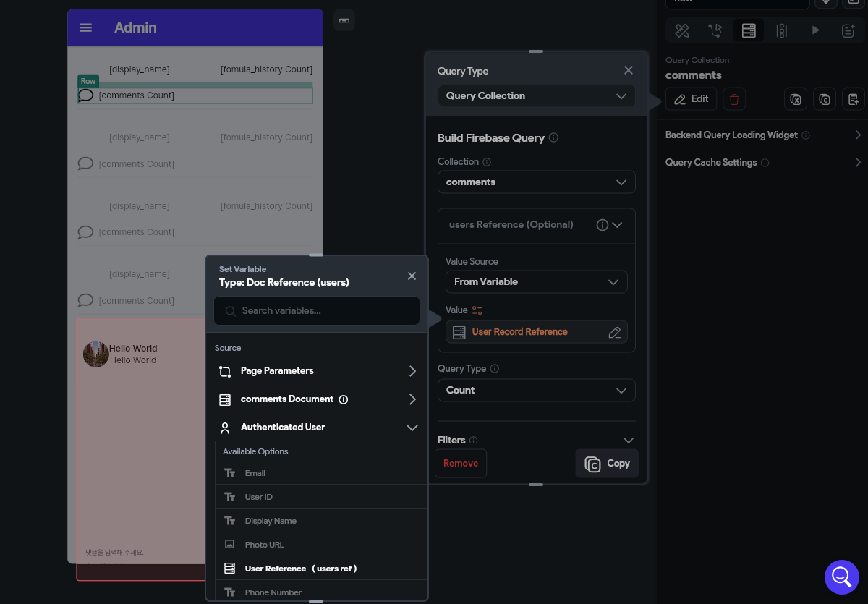The image size is (868, 604).
Task: Open the Backend Query tab icon
Action: tap(749, 30)
